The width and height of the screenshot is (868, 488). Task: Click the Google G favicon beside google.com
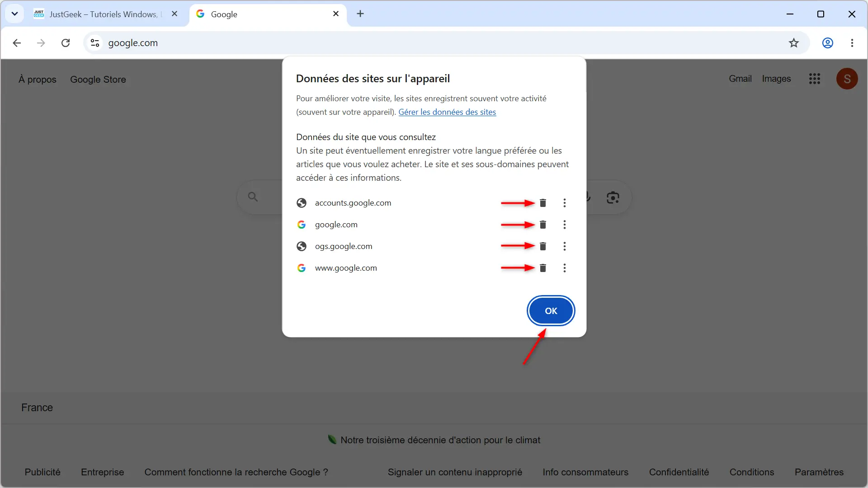pos(302,225)
